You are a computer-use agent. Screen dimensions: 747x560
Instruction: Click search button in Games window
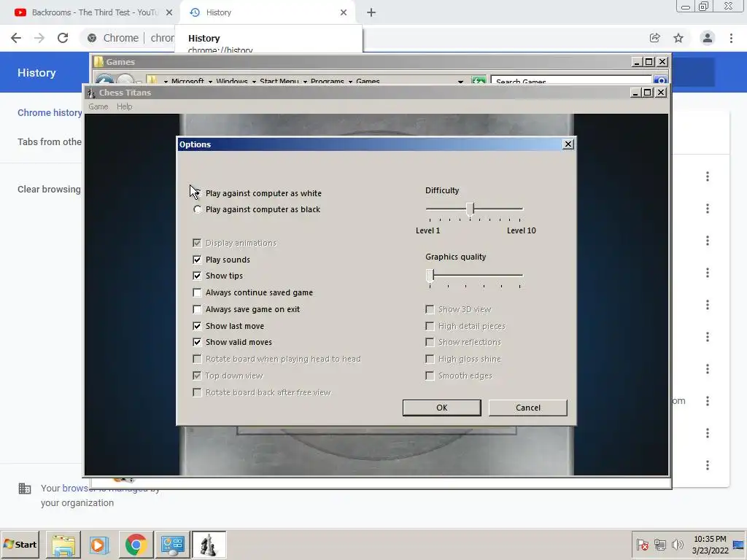click(660, 80)
